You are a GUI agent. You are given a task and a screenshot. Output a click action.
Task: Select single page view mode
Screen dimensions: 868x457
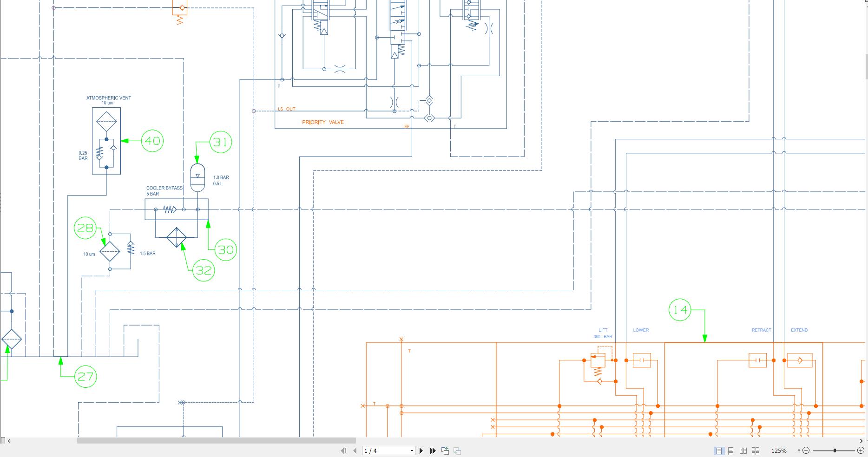coord(719,450)
